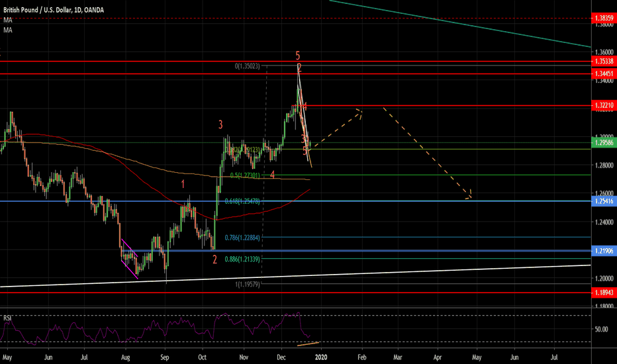Click the Sep label on time axis
This screenshot has height=364, width=617.
(x=164, y=357)
